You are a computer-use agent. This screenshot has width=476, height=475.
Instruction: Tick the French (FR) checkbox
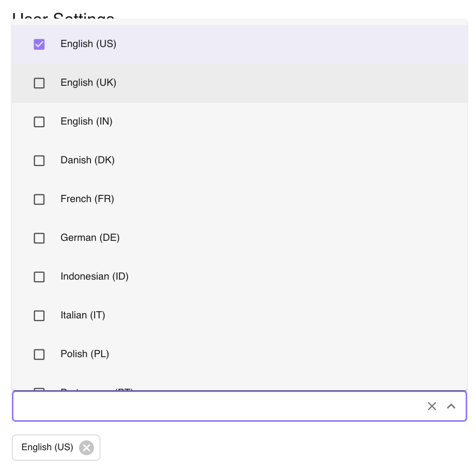point(39,200)
